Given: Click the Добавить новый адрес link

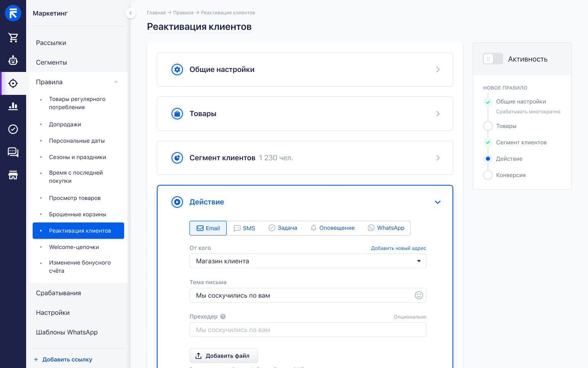Looking at the screenshot, I should point(398,248).
